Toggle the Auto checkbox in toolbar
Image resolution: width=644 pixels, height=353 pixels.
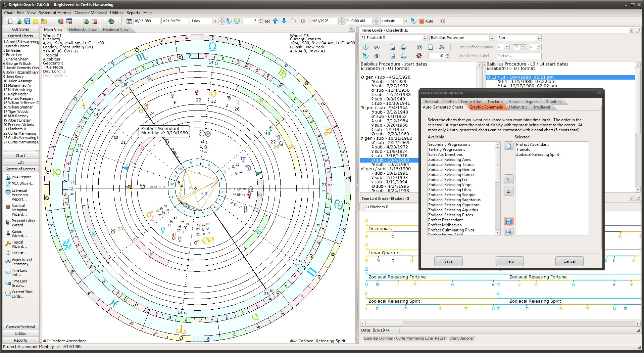[x=422, y=21]
